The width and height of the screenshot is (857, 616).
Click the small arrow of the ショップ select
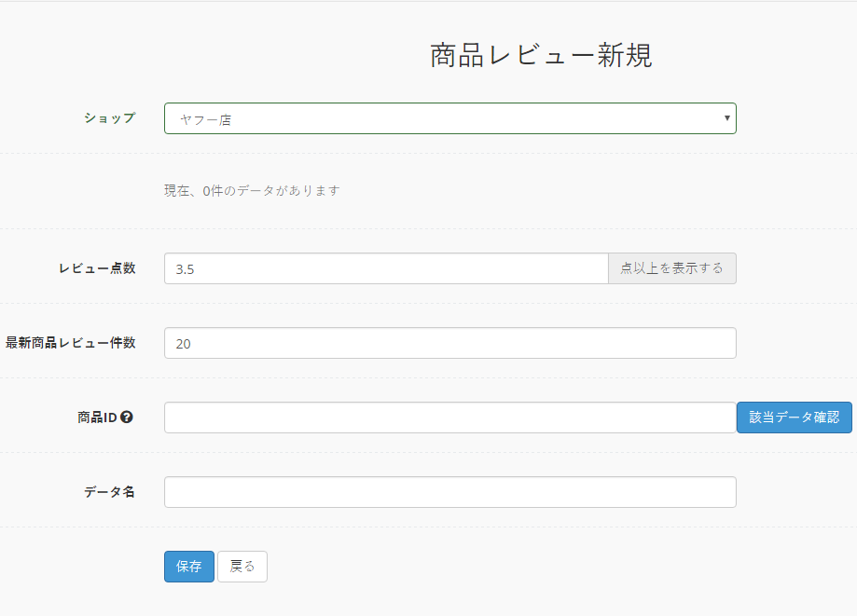click(726, 118)
